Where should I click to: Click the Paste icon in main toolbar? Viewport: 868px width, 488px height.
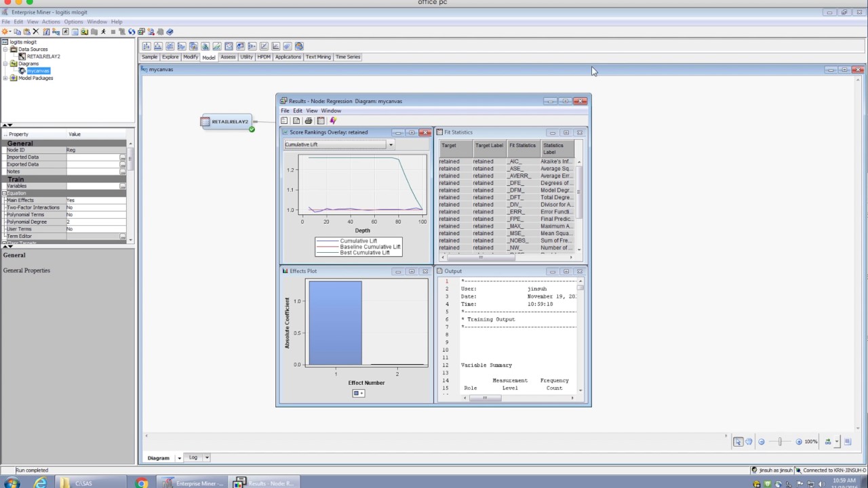click(26, 31)
